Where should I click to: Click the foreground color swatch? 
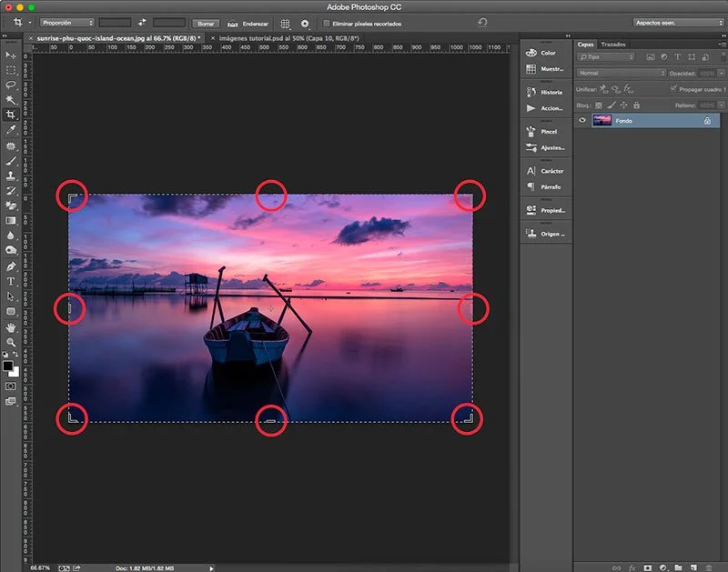[8, 366]
